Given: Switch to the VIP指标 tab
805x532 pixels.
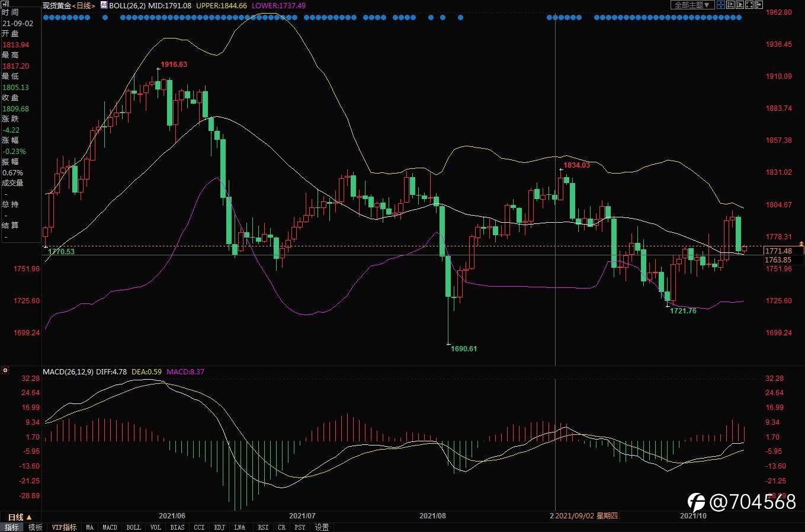Looking at the screenshot, I should 64,527.
